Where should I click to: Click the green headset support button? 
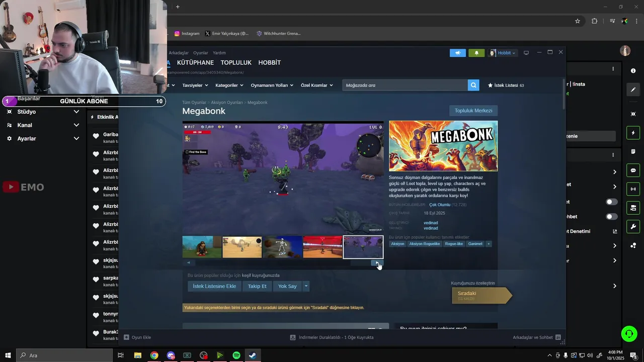coord(628,333)
